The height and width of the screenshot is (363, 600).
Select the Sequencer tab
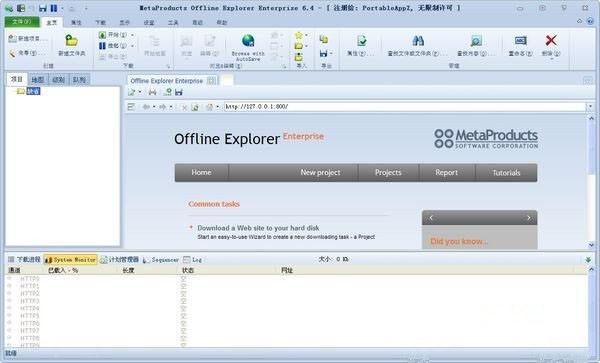pyautogui.click(x=161, y=260)
